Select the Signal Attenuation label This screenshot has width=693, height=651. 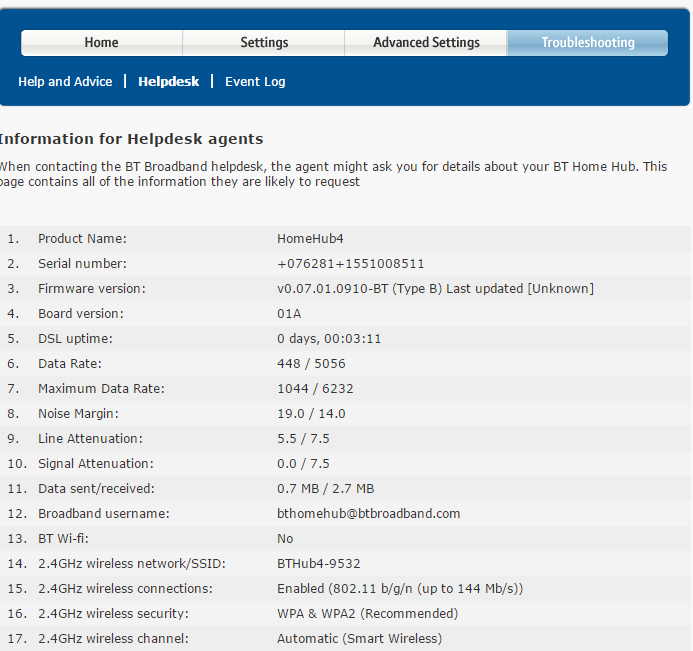96,464
